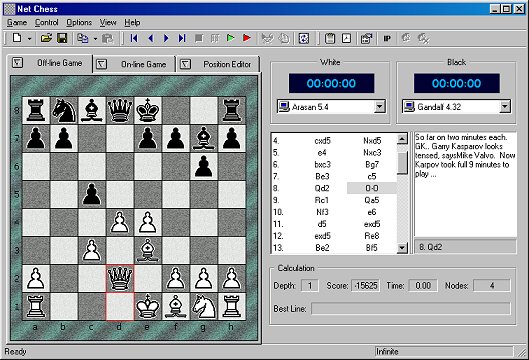Open the Options menu
Screen dimensions: 529x360
tap(79, 23)
